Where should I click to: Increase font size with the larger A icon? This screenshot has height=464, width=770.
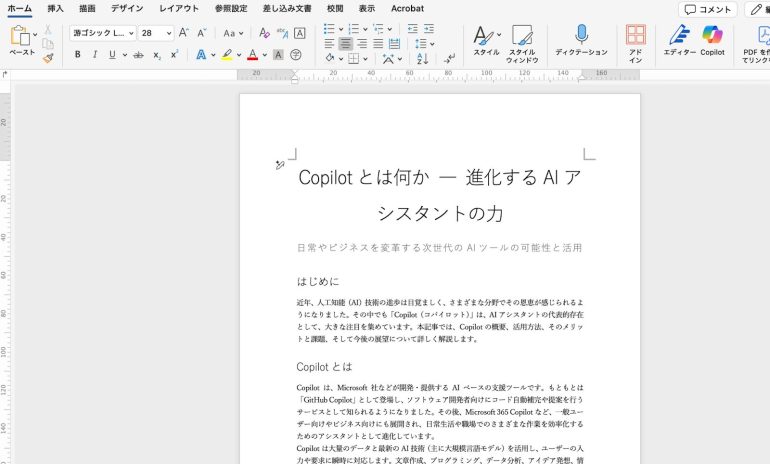(x=184, y=33)
